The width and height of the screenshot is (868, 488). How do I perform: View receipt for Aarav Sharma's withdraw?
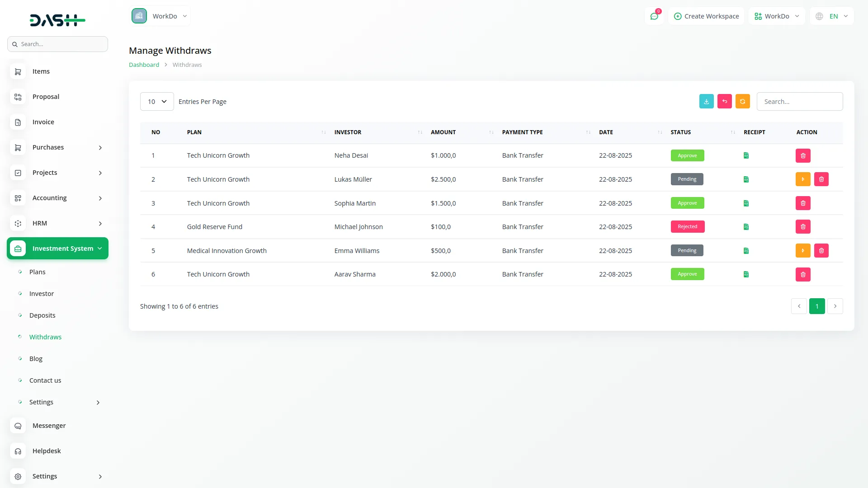click(x=746, y=274)
